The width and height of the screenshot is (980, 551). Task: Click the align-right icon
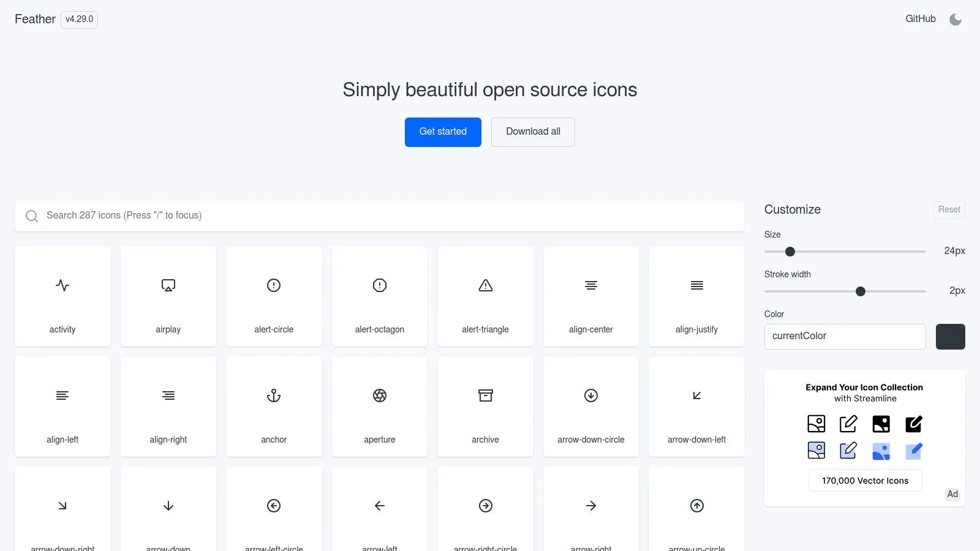coord(168,395)
